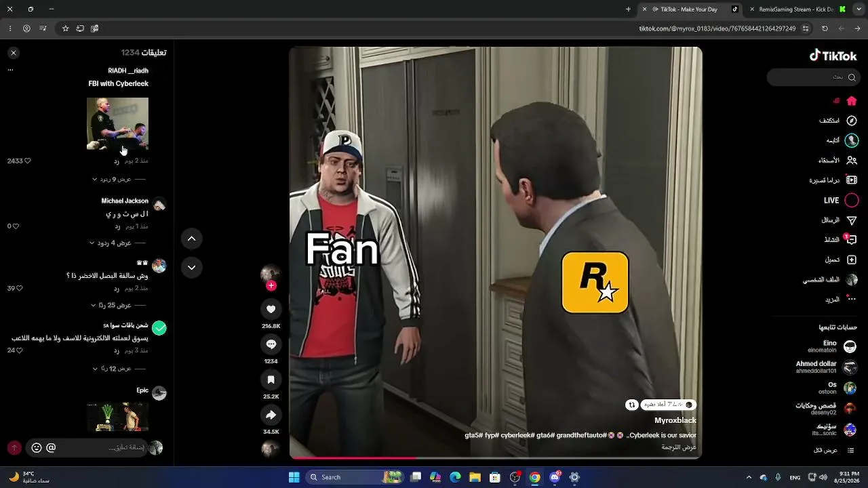Bookmark this page with the star
The width and height of the screenshot is (868, 488).
[x=65, y=28]
